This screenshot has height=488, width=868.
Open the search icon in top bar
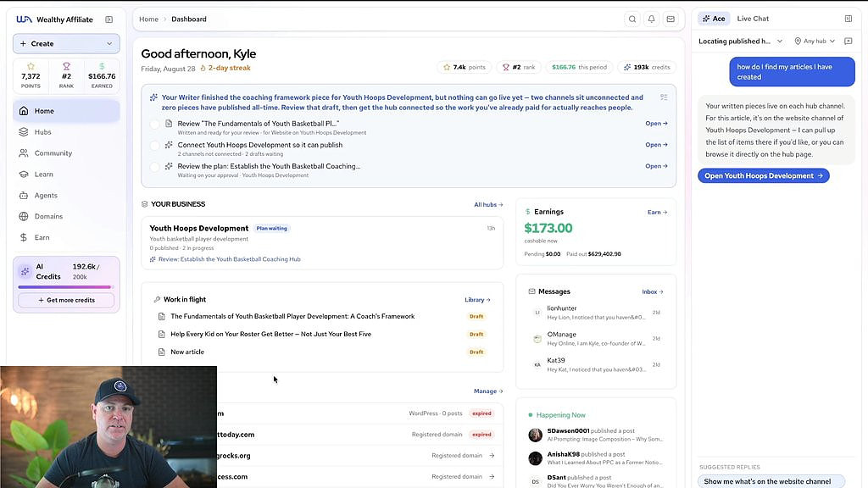click(x=632, y=19)
